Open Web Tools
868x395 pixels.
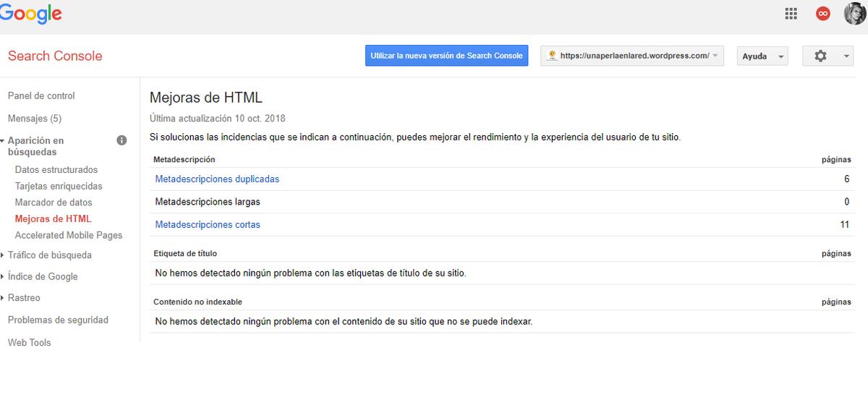click(x=29, y=343)
